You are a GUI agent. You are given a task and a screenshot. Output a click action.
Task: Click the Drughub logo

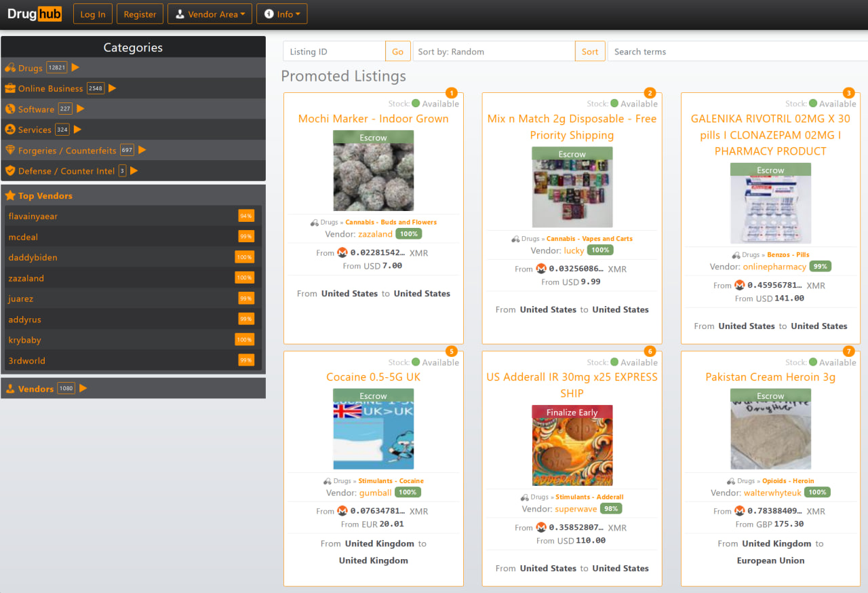coord(34,14)
